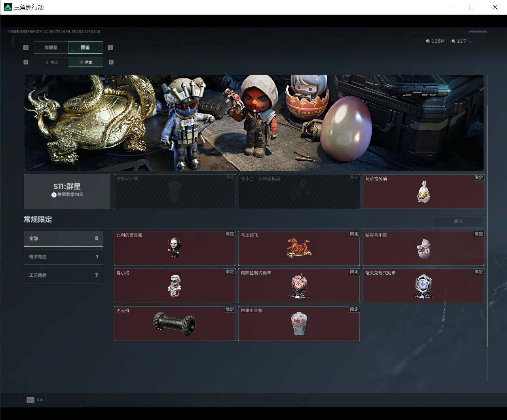Viewport: 507px width, 420px height.
Task: Click the 放入 button
Action: 458,221
